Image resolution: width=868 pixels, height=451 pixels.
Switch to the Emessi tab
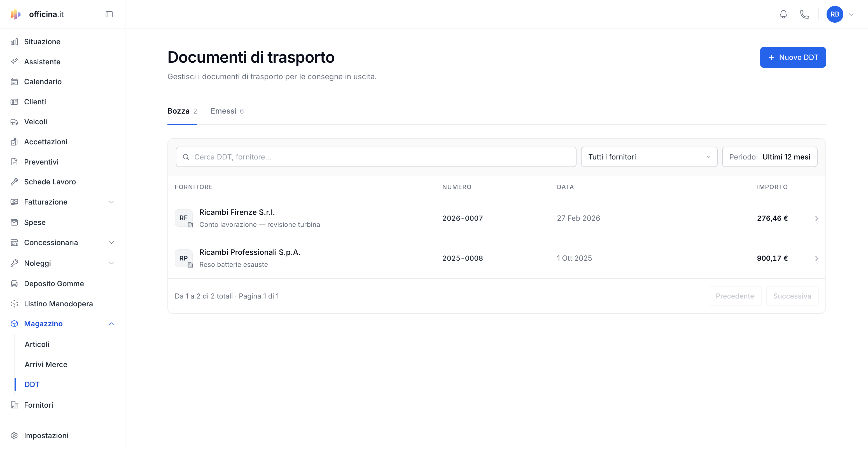point(227,111)
